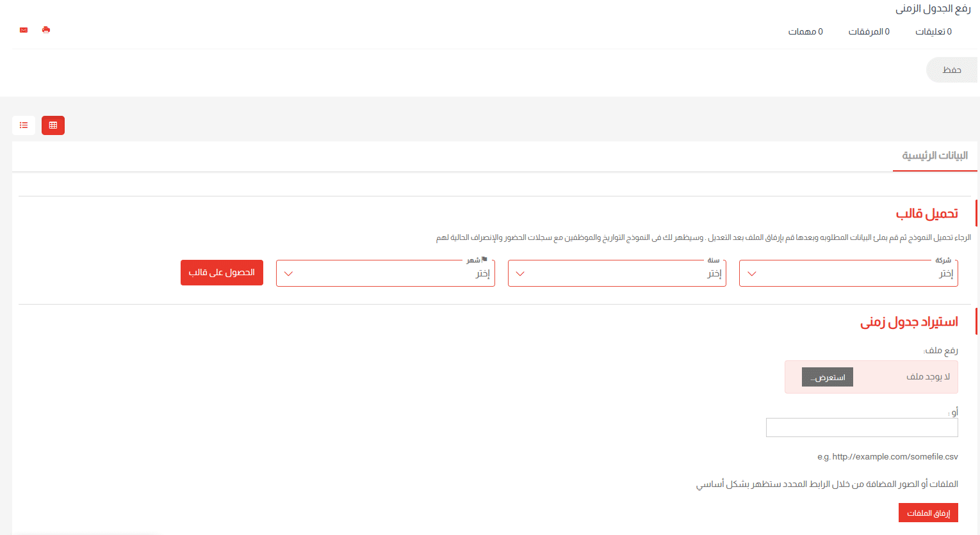
Task: Click the حفظ save button
Action: pos(951,70)
